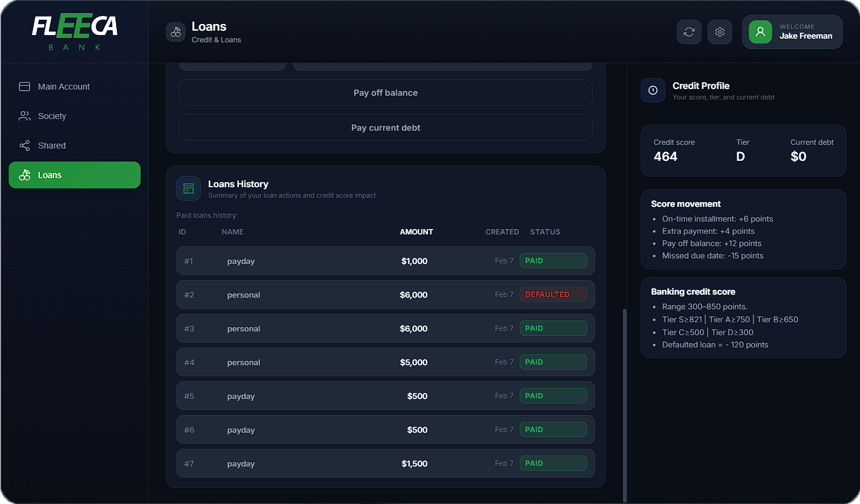Image resolution: width=860 pixels, height=504 pixels.
Task: Click the refresh icon in the header
Action: click(689, 32)
